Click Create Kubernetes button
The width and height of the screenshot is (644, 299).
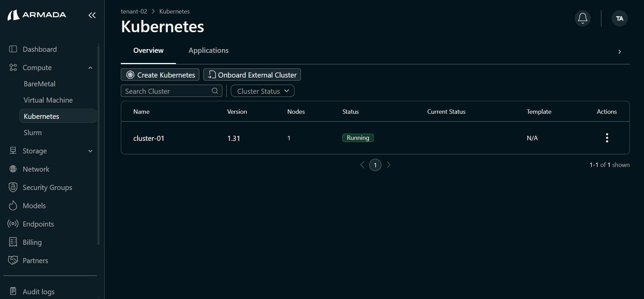160,74
